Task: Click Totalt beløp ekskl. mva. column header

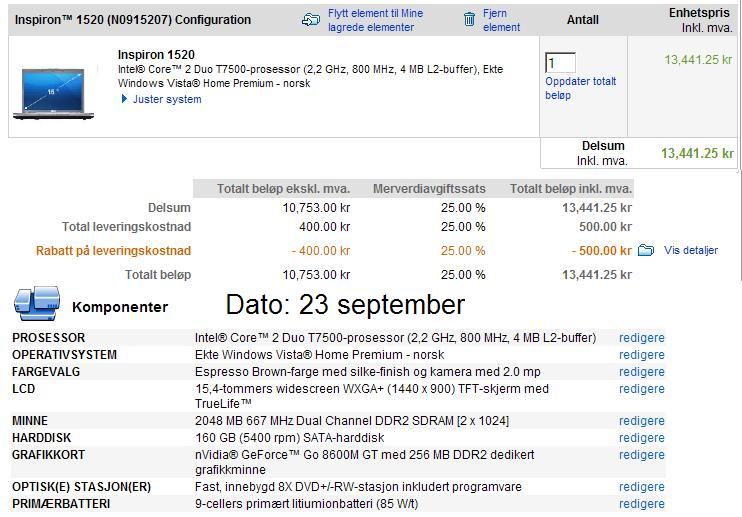Action: point(283,189)
